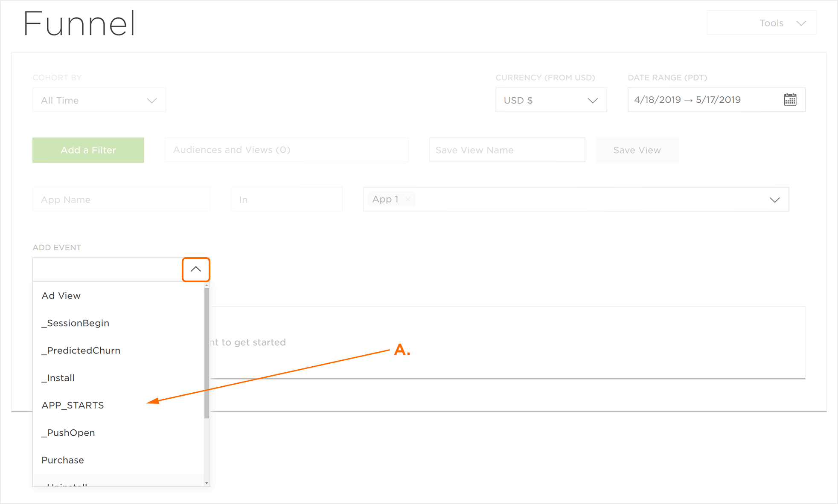Choose APP_STARTS from event list
Image resolution: width=838 pixels, height=504 pixels.
tap(73, 405)
